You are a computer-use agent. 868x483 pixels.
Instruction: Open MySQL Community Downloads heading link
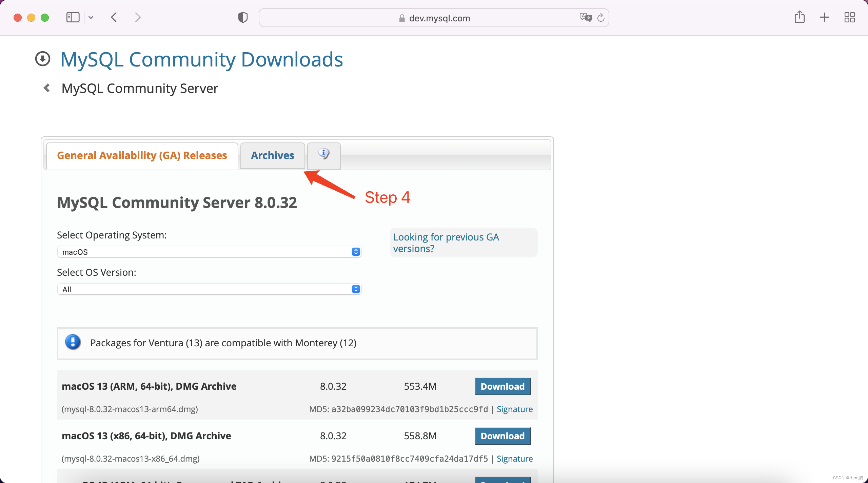coord(202,60)
